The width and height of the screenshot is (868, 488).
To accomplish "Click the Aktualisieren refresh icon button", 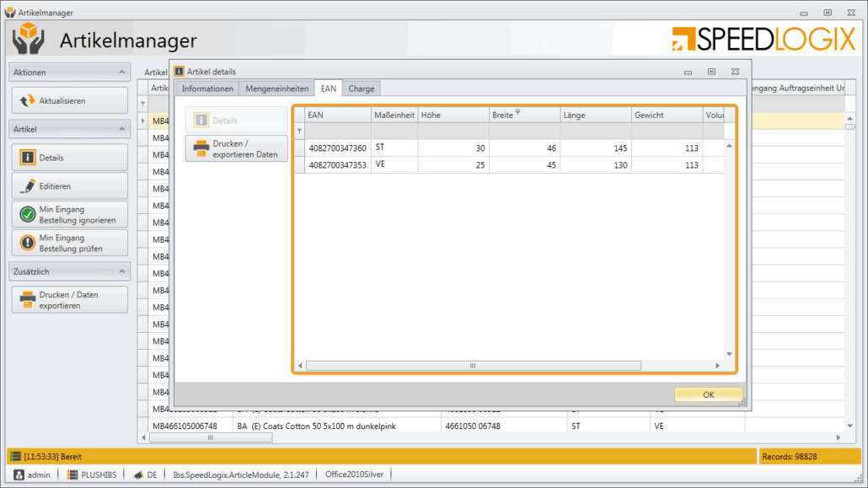I will [x=69, y=101].
